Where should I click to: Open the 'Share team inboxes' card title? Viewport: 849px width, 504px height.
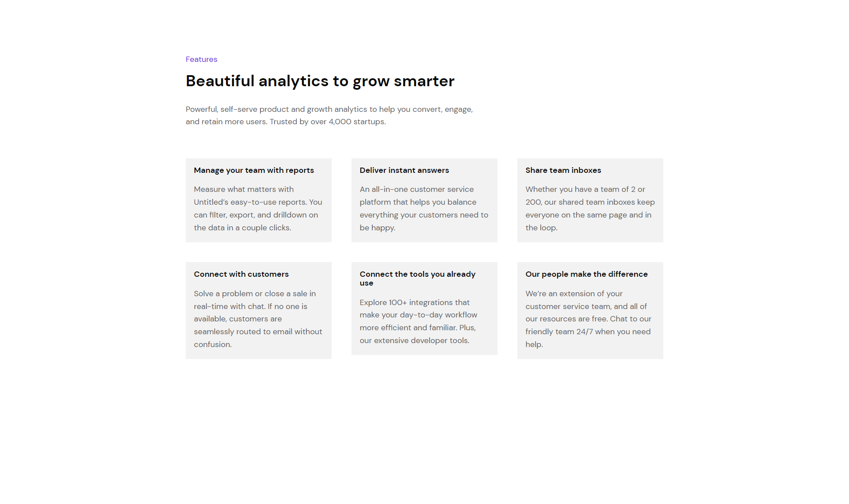pos(563,170)
